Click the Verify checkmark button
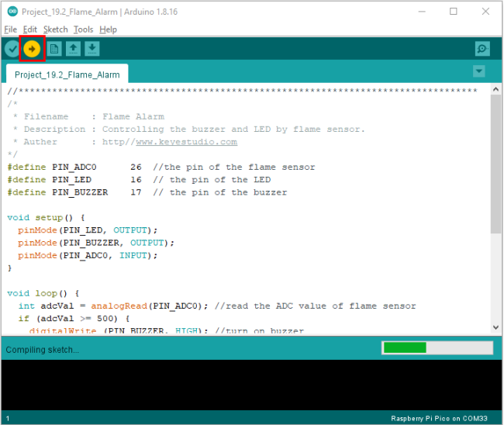Screen dimensions: 504x425 click(x=12, y=49)
